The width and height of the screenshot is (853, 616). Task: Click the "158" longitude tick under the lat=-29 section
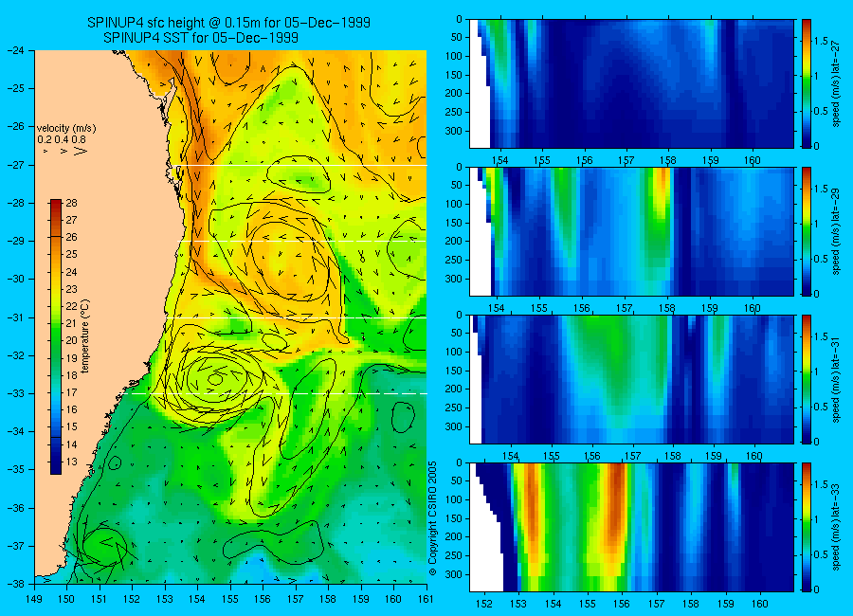[x=667, y=309]
